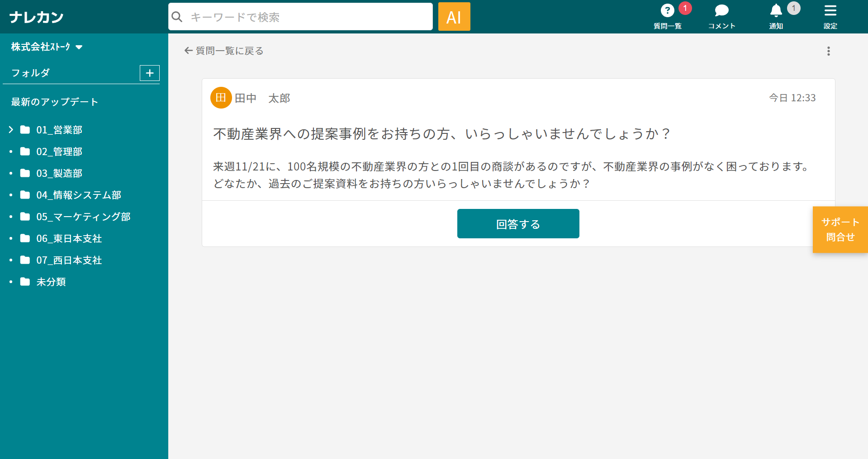Open the 05_マーケティング部 folder

tap(83, 217)
